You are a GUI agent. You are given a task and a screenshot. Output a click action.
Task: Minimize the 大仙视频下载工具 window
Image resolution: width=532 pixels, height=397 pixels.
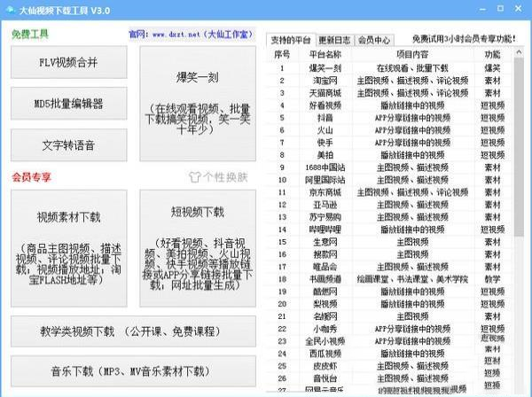[x=482, y=9]
